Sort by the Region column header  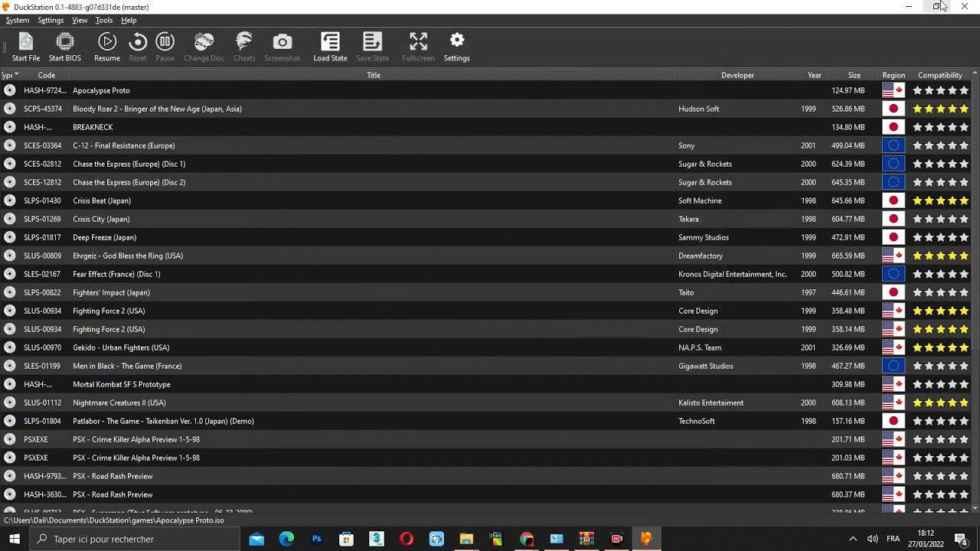[893, 75]
